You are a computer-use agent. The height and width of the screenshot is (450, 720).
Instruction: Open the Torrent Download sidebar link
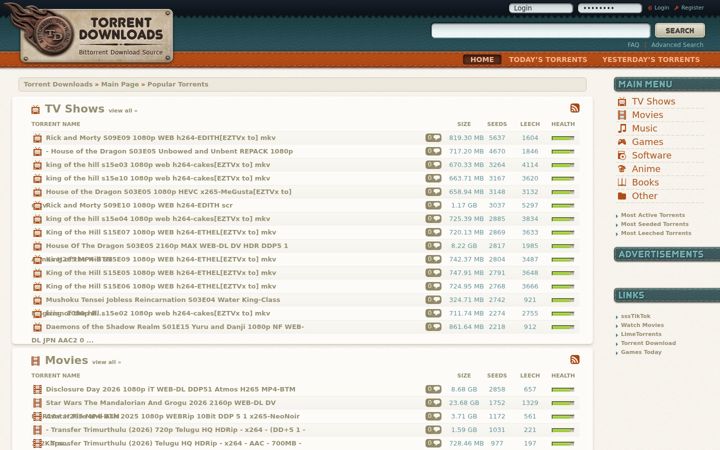(x=648, y=343)
